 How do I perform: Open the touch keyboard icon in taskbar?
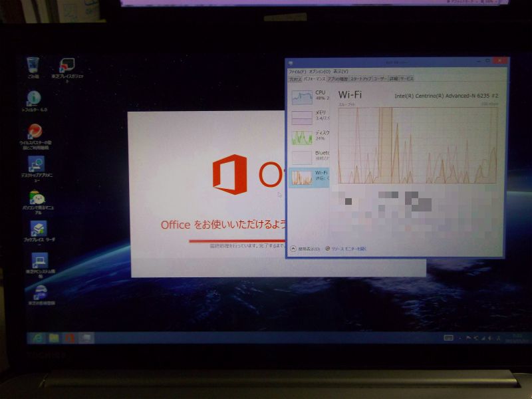point(448,338)
